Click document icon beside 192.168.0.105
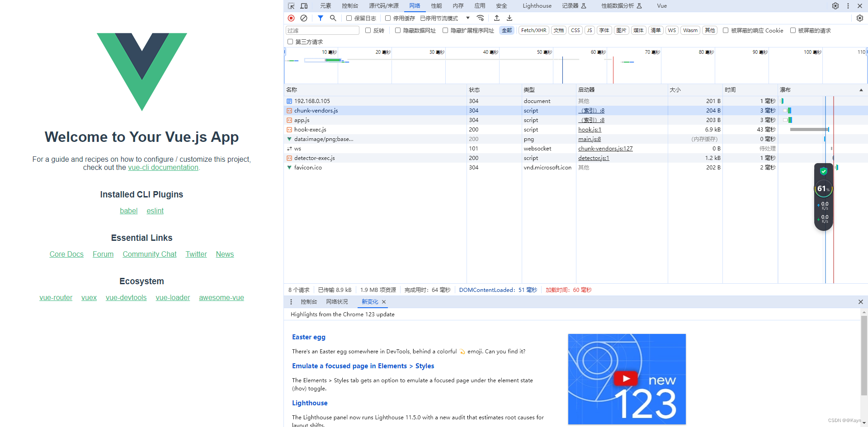868x427 pixels. (x=289, y=101)
